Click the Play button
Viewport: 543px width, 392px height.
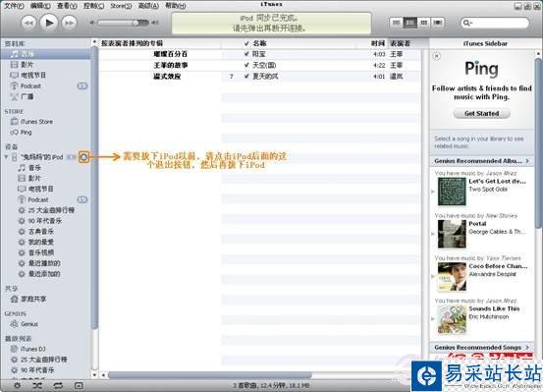[49, 23]
